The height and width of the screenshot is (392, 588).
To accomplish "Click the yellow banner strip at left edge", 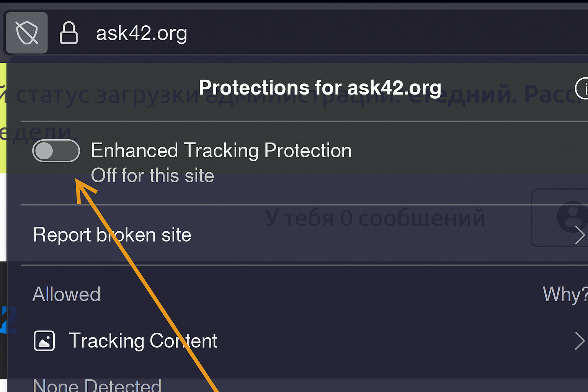I will tap(3, 115).
